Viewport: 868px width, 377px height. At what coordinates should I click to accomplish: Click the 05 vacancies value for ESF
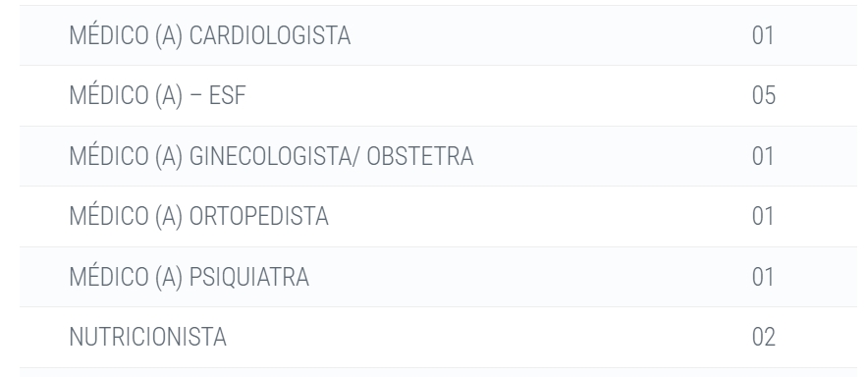pos(763,96)
